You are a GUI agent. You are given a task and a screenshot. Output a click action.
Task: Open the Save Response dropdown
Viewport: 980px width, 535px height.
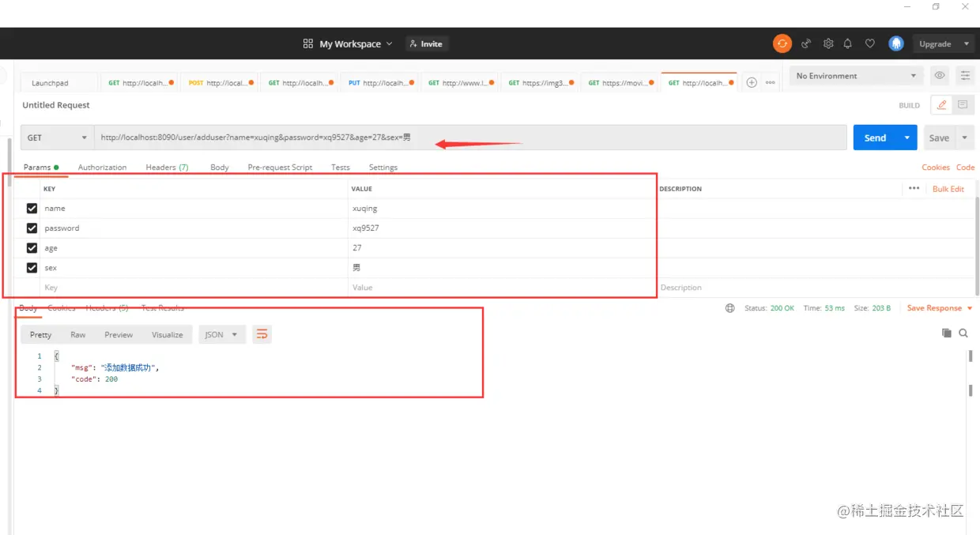[x=940, y=308]
